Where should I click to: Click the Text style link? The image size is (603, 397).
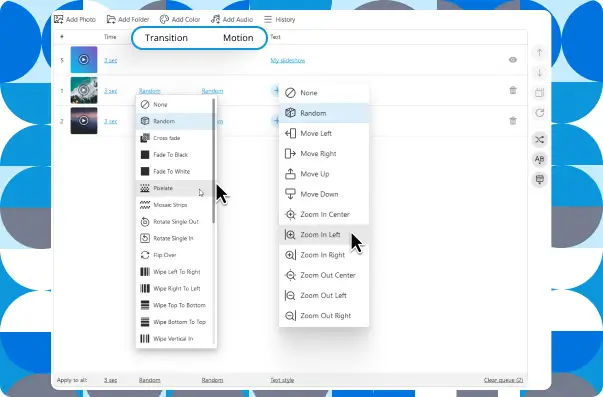coord(282,380)
